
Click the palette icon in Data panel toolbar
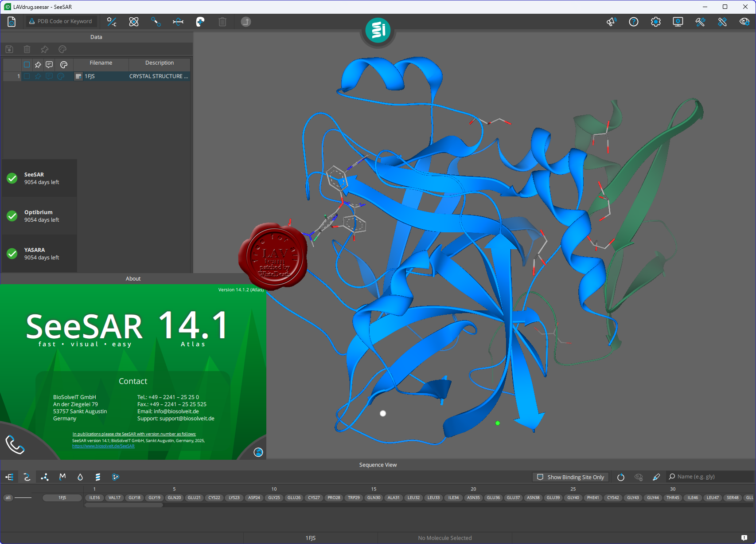[x=62, y=49]
